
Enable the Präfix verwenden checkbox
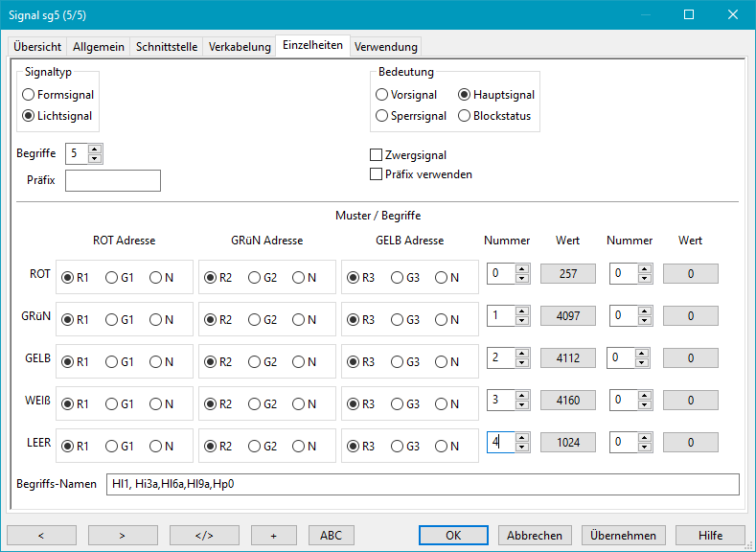377,174
